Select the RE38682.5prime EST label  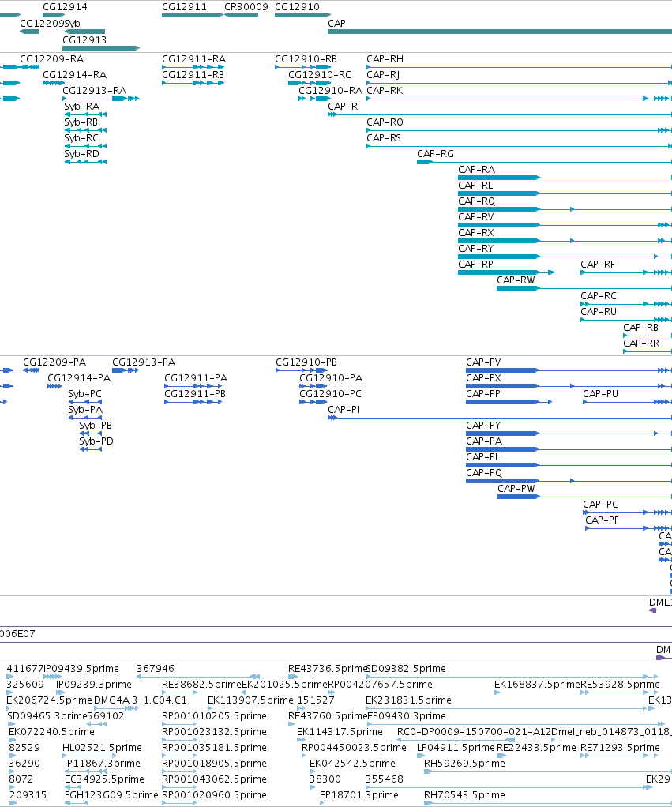(x=201, y=684)
